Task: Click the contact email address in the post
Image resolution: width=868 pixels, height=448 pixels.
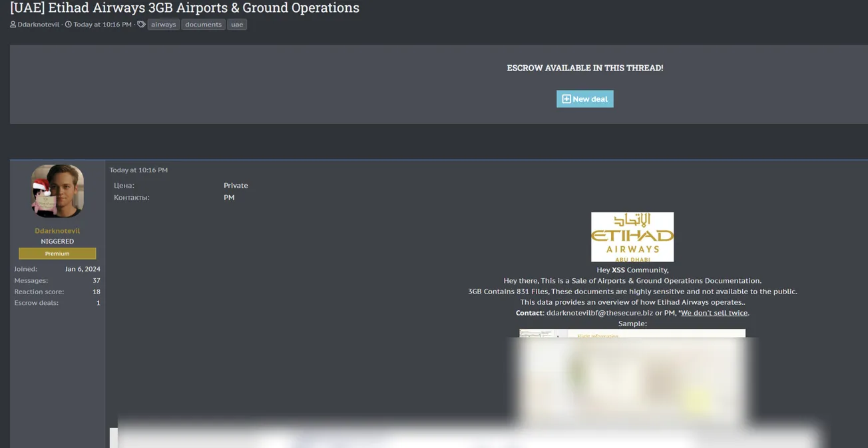Action: click(x=599, y=313)
